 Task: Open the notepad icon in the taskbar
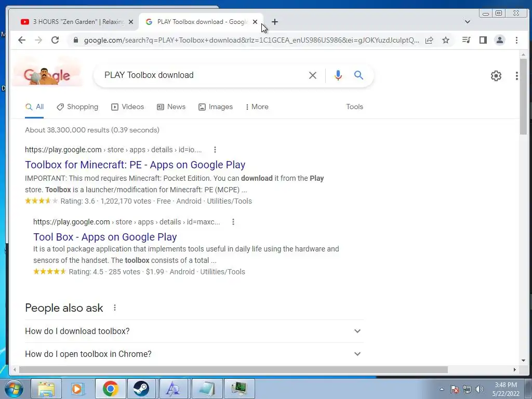[x=207, y=389]
